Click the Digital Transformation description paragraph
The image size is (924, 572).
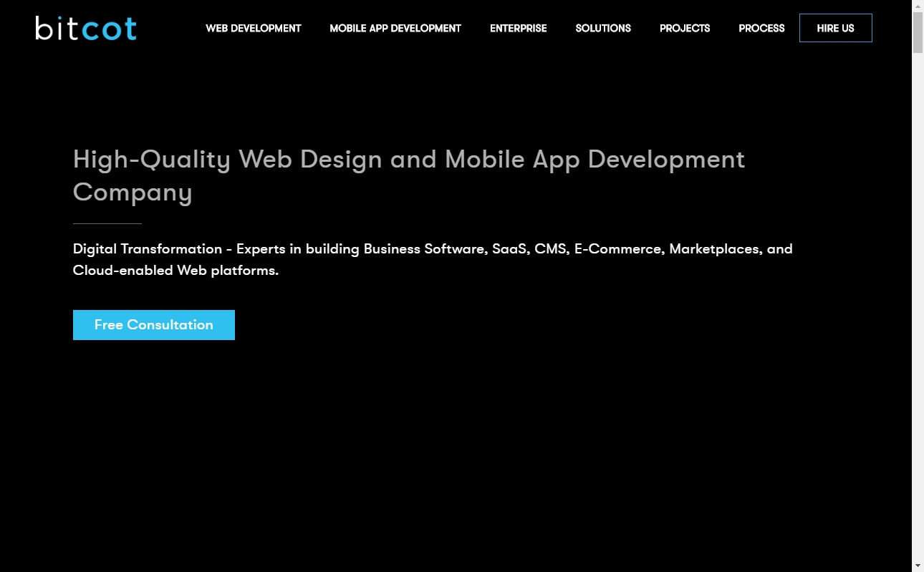click(433, 260)
